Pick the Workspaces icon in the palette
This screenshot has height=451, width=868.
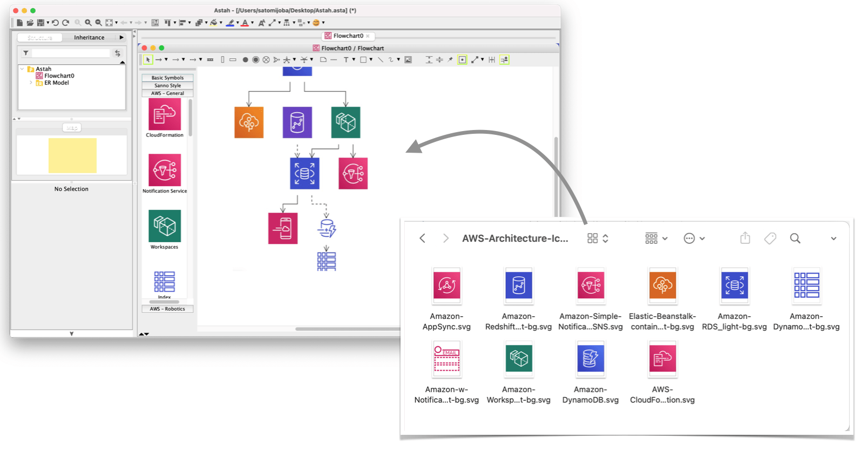165,226
